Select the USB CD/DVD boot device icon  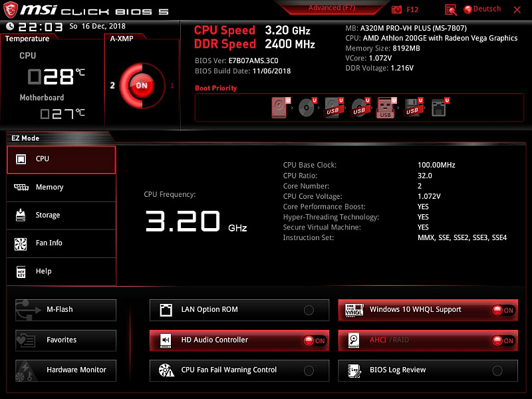(x=359, y=108)
